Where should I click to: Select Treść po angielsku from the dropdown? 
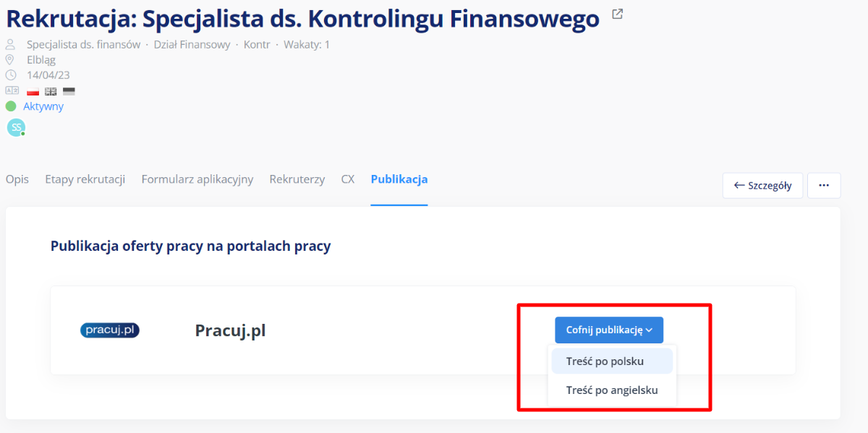tap(611, 389)
